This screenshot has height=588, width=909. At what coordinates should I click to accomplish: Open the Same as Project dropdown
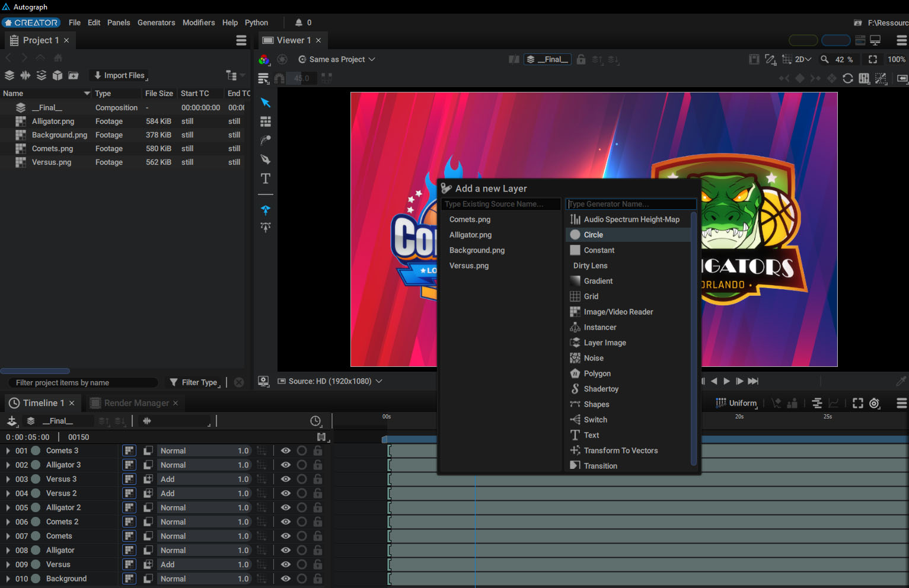point(337,59)
